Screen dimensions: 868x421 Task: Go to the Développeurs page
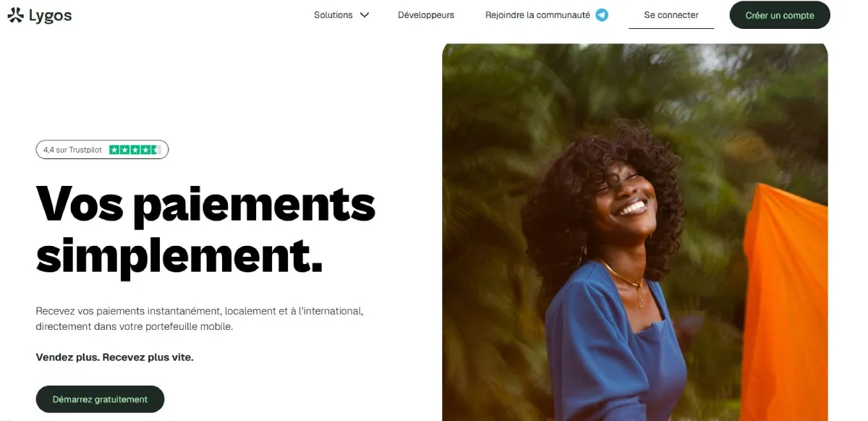(x=426, y=14)
